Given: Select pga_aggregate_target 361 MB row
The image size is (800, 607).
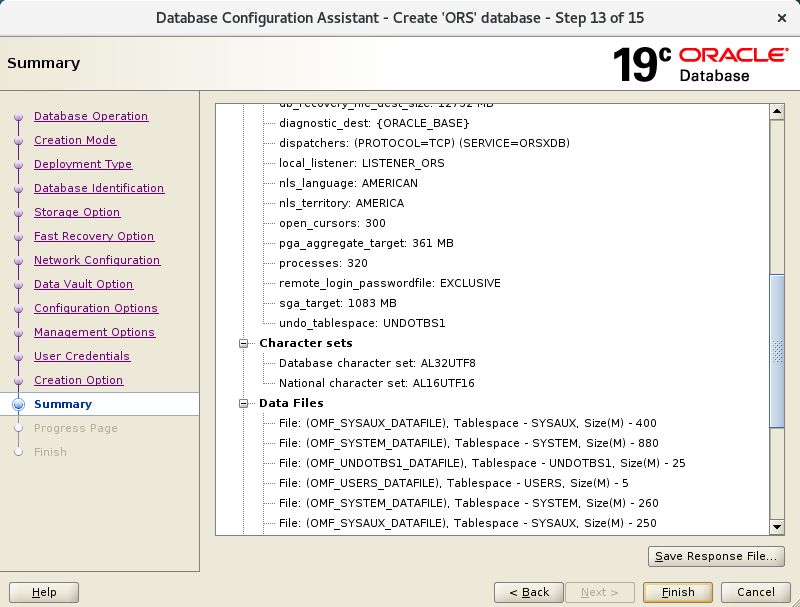Looking at the screenshot, I should 366,243.
